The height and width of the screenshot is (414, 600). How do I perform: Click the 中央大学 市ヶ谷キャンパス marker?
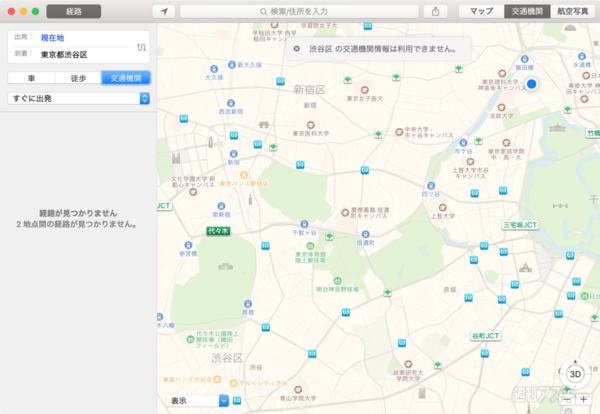tap(399, 132)
